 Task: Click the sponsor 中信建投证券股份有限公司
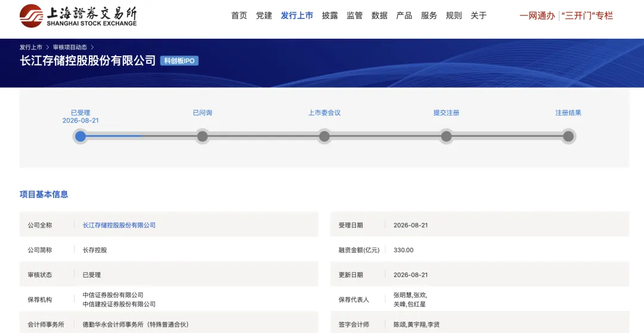click(119, 304)
